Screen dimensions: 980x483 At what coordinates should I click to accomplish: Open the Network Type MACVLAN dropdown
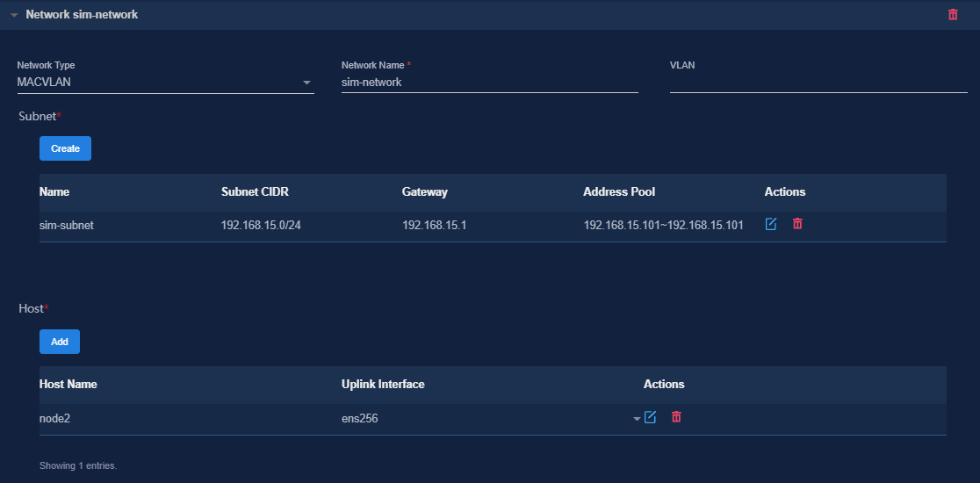pyautogui.click(x=165, y=82)
